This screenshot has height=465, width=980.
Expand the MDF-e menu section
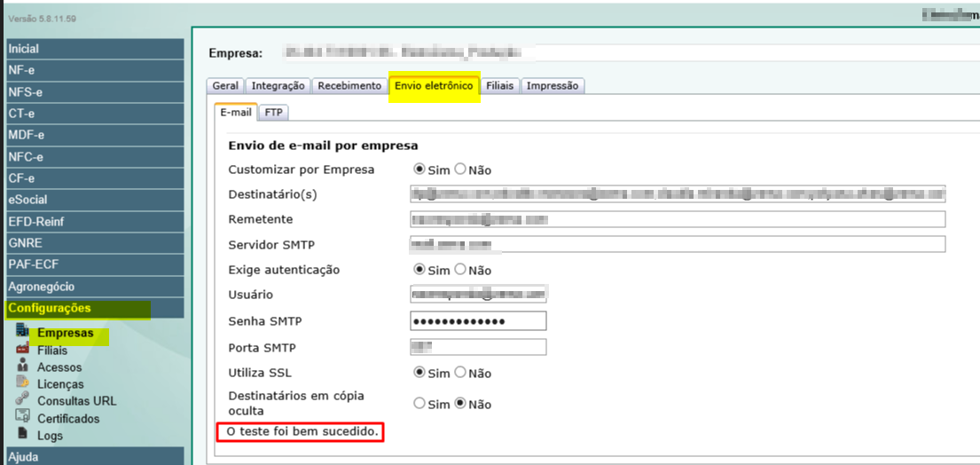(95, 135)
